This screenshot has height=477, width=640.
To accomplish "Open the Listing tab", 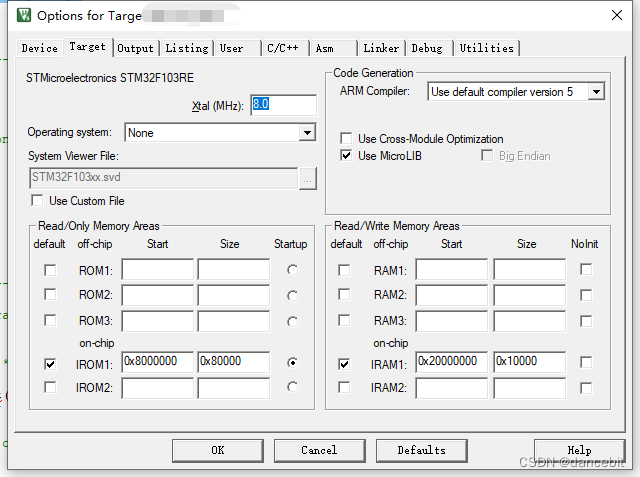I will [187, 48].
